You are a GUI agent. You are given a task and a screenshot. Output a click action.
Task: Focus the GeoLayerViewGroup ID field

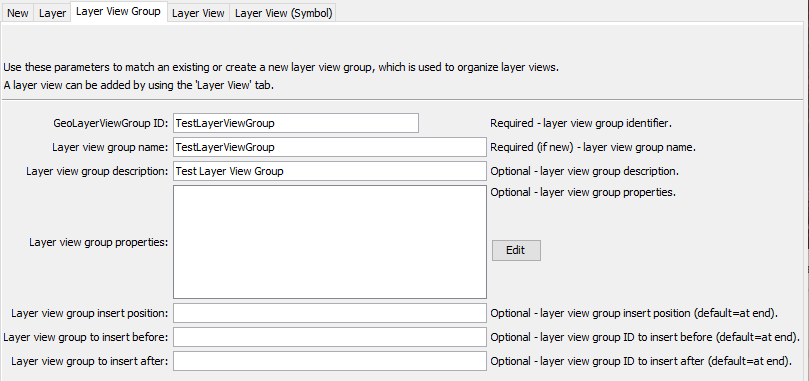296,123
